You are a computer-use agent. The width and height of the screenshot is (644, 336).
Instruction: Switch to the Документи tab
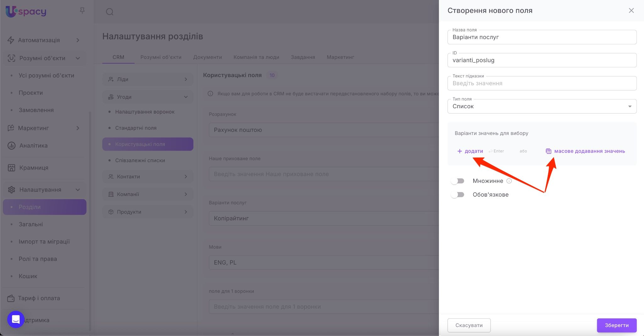tap(207, 57)
